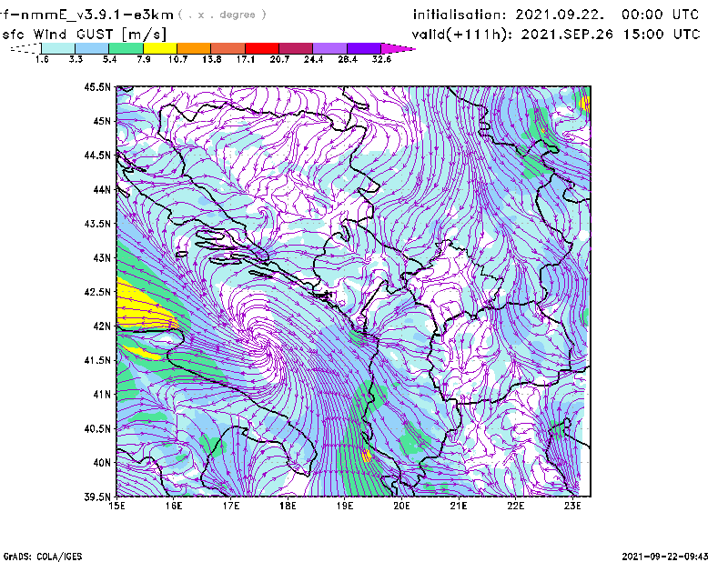The height and width of the screenshot is (562, 728).
Task: Click the green legend color swatch
Action: 126,48
